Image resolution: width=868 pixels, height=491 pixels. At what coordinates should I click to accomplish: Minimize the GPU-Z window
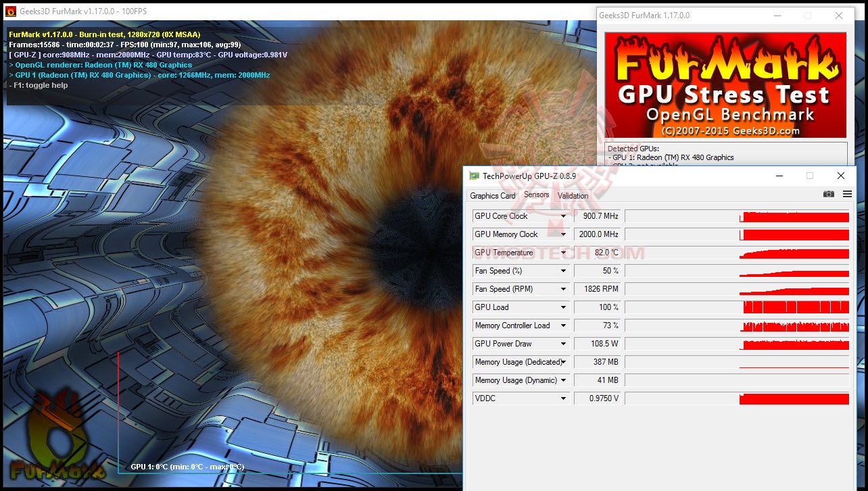tap(778, 176)
